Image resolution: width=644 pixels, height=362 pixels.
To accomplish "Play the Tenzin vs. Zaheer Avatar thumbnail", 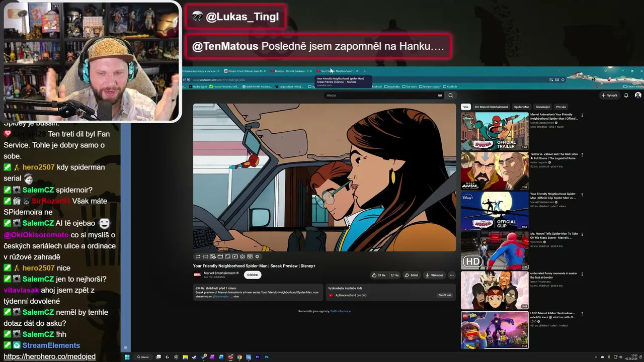I will (495, 171).
